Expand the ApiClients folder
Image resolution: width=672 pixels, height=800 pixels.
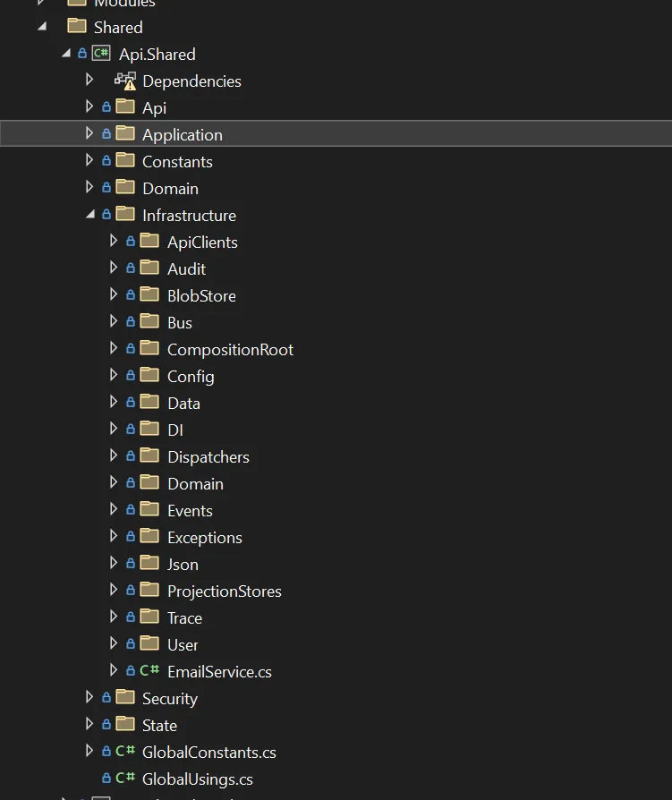114,241
